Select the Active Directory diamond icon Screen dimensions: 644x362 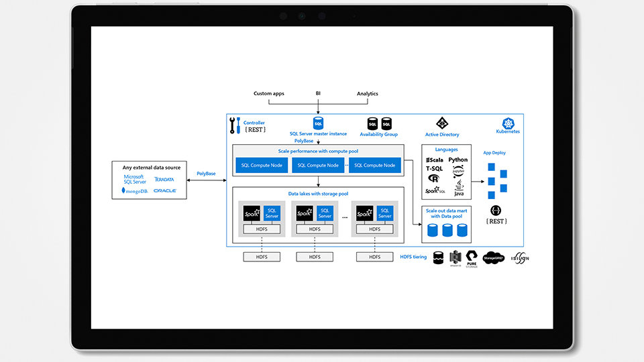click(442, 123)
